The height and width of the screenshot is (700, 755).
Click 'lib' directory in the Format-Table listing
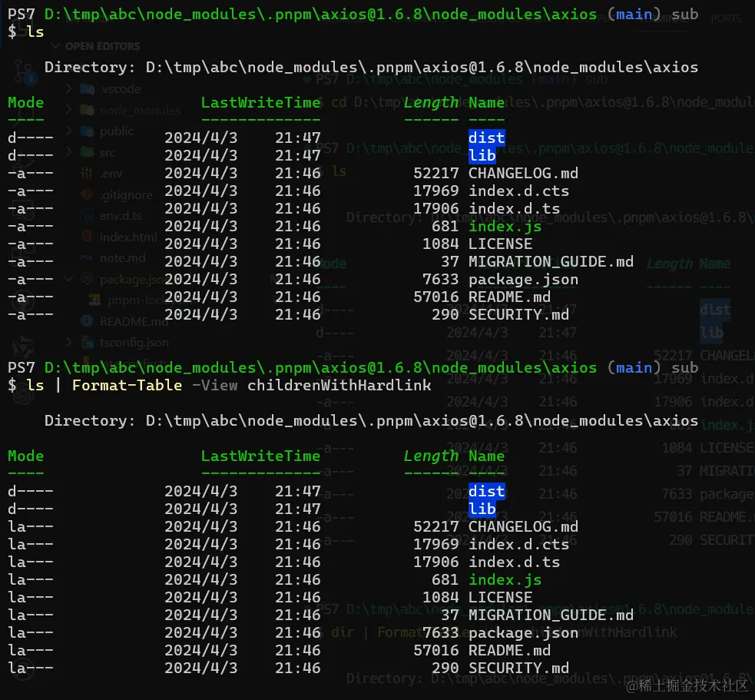pyautogui.click(x=482, y=509)
